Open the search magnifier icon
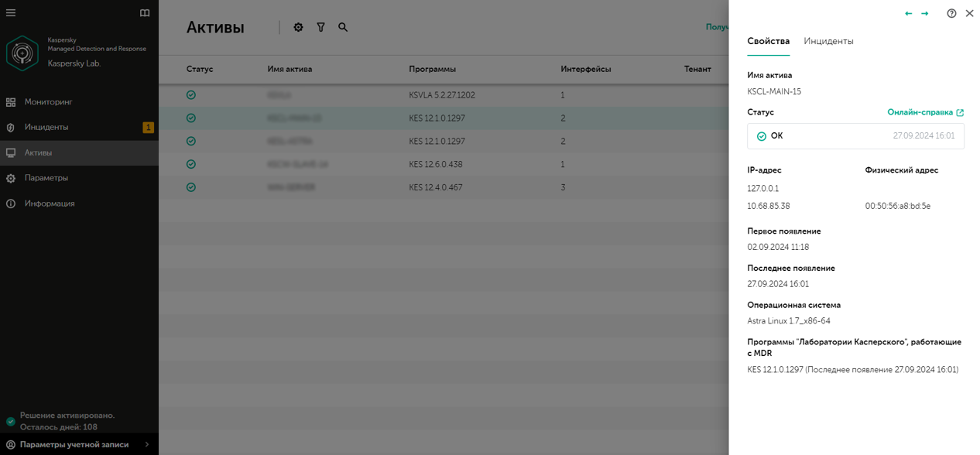 pos(343,27)
